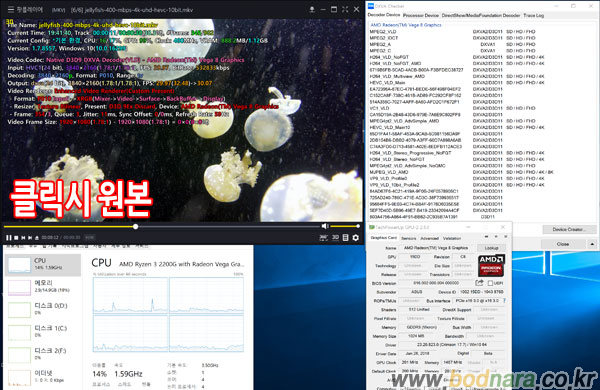Expand the arrow next to Close button
The width and height of the screenshot is (600, 390).
592,244
